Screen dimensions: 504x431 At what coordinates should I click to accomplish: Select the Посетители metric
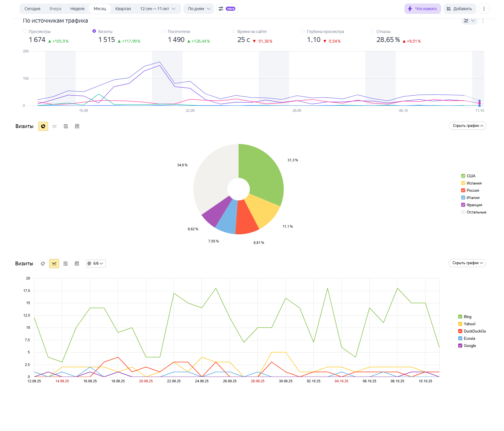click(x=164, y=31)
